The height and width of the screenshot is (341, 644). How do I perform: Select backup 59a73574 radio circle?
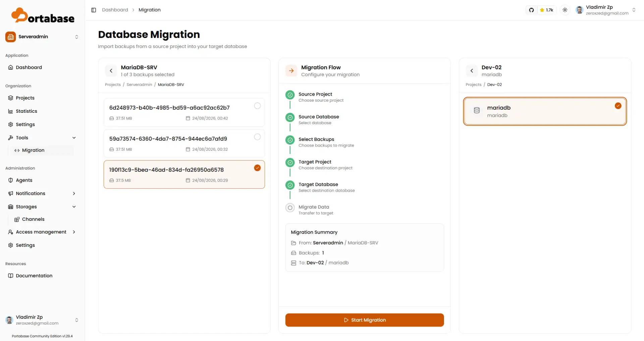[x=257, y=137]
